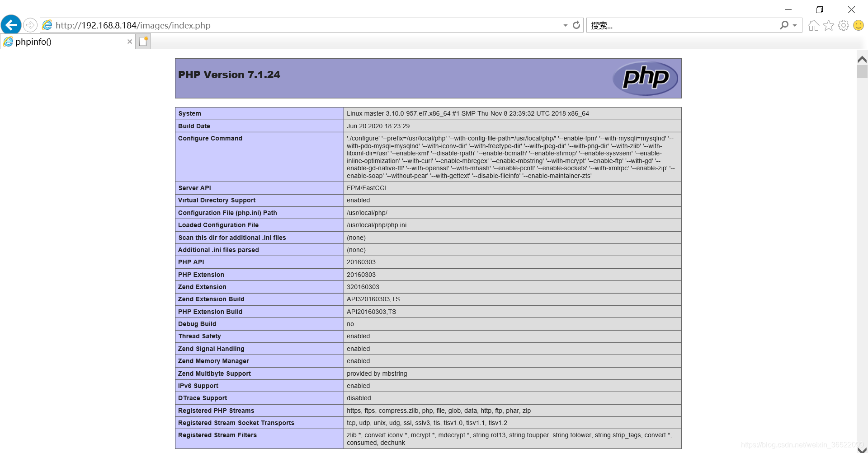Click 'Scan this dir for additional .ini files'
The width and height of the screenshot is (868, 453).
click(232, 238)
